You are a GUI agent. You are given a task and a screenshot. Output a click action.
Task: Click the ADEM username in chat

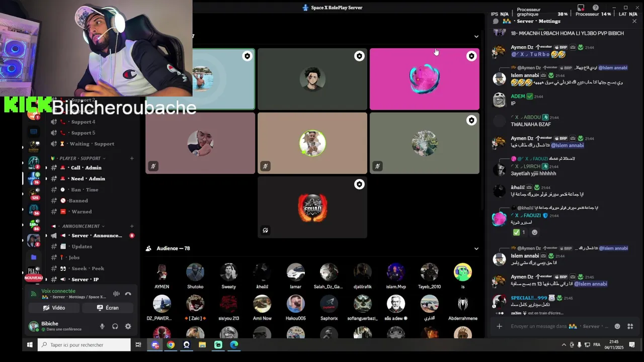coord(518,96)
